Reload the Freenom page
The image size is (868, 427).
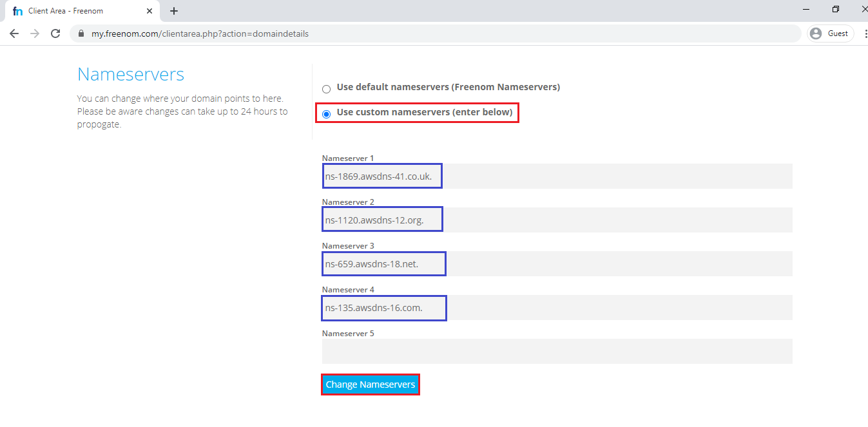tap(55, 33)
